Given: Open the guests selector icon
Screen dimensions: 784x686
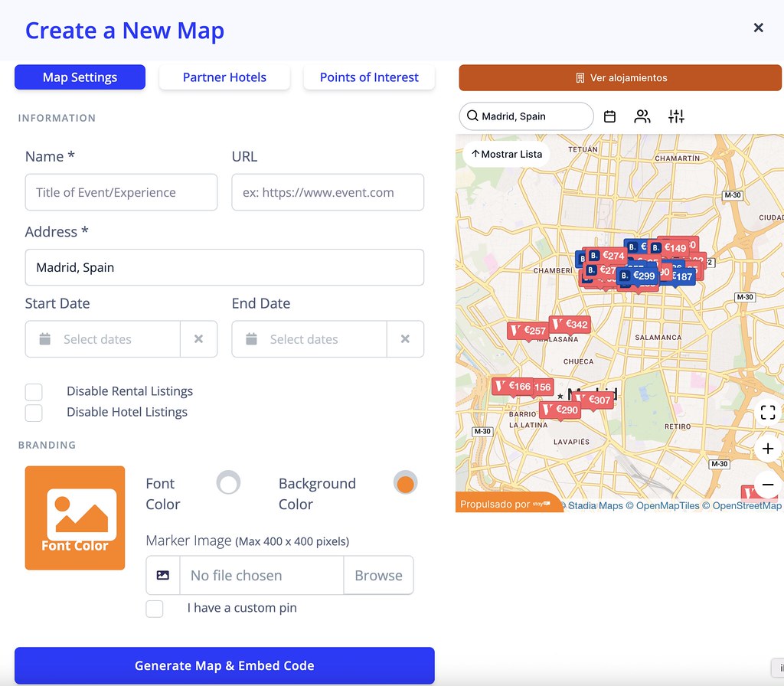Looking at the screenshot, I should (x=642, y=116).
